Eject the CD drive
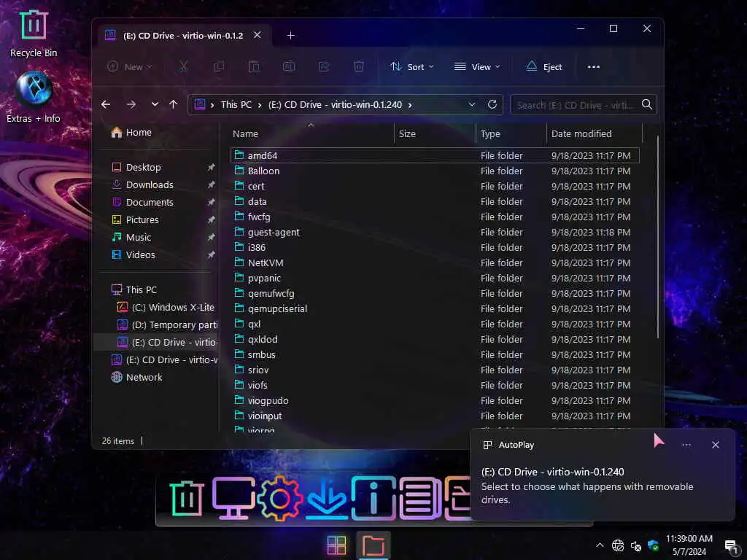This screenshot has width=747, height=560. (544, 66)
